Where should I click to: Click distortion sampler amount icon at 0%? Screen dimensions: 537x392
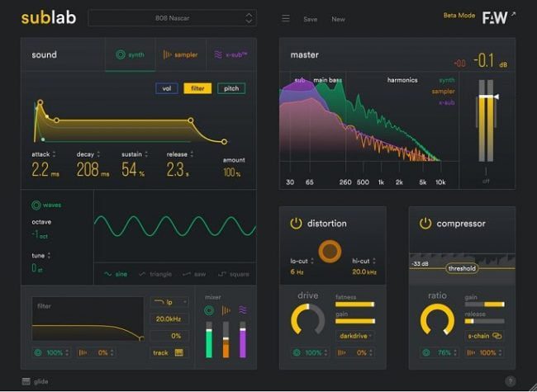pyautogui.click(x=341, y=352)
